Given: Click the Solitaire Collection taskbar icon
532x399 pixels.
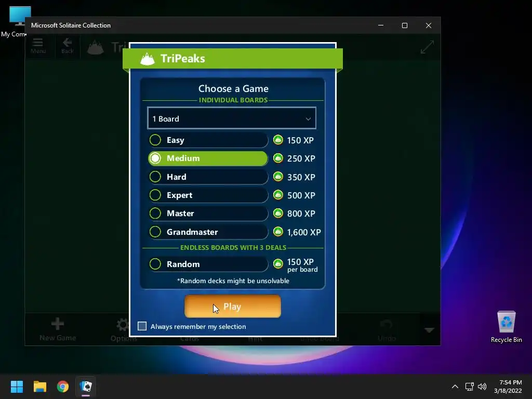Looking at the screenshot, I should (86, 387).
